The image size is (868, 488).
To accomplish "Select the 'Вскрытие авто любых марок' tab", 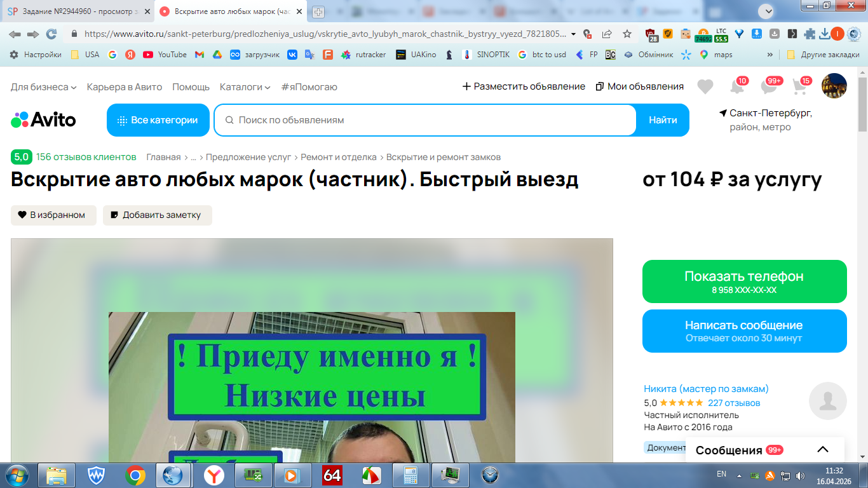I will [230, 11].
